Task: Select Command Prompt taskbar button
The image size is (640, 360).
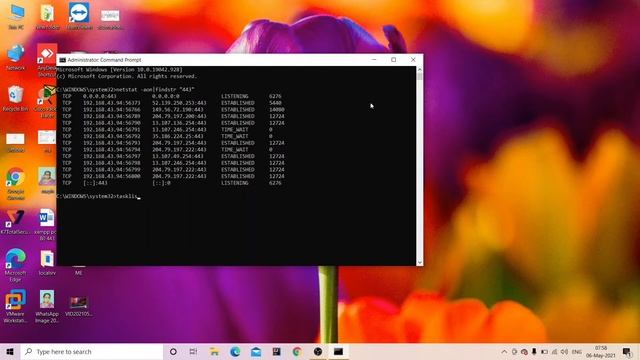Action: click(x=338, y=351)
